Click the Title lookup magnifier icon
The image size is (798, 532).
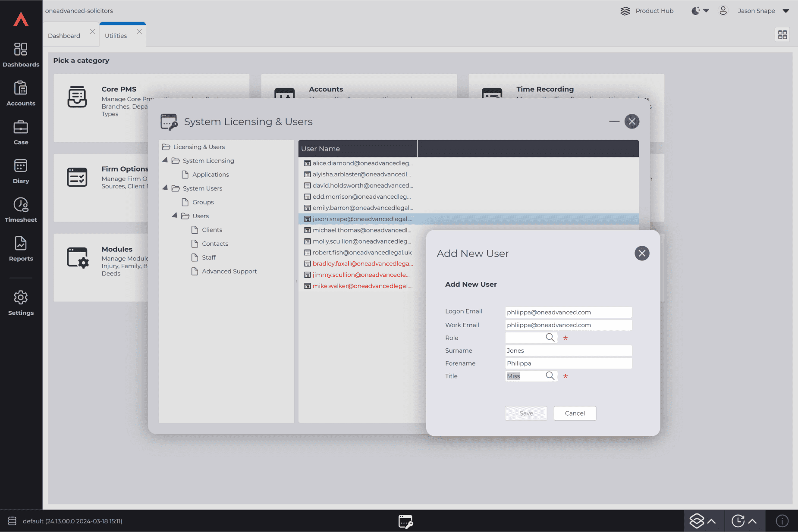[x=550, y=376]
